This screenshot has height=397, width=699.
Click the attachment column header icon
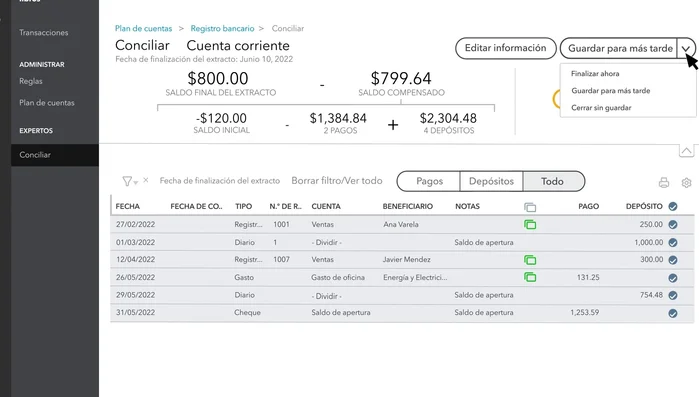coord(530,207)
